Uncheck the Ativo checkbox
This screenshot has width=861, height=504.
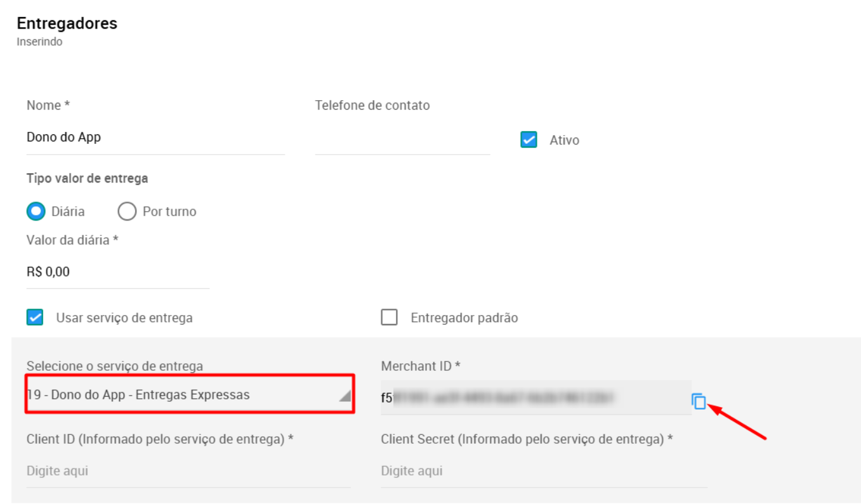(x=529, y=140)
